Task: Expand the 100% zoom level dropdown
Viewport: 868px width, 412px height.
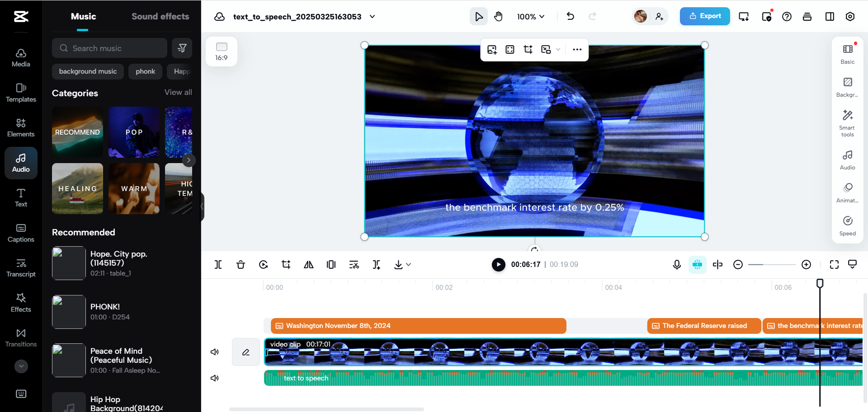Action: tap(530, 16)
